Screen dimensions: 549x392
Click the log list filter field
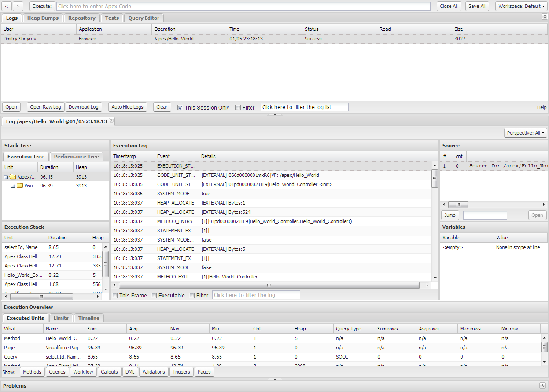click(x=305, y=107)
